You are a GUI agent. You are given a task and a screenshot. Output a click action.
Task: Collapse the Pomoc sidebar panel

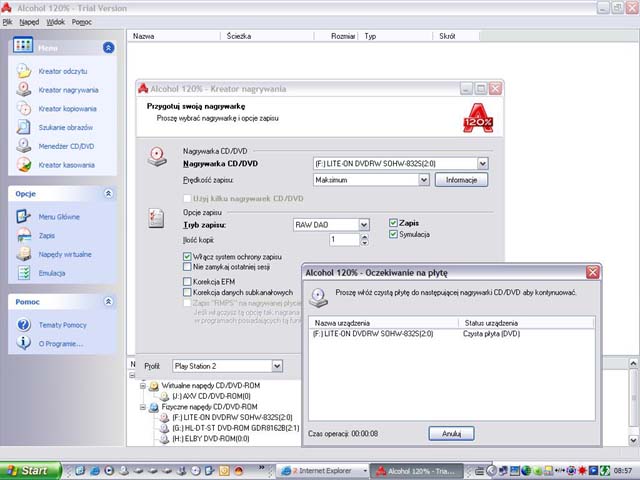(109, 302)
